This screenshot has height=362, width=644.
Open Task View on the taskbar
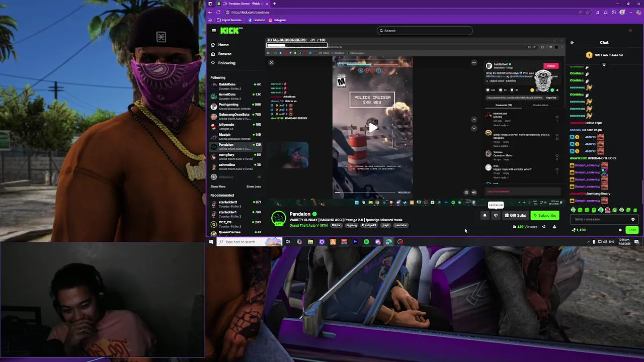tap(288, 242)
